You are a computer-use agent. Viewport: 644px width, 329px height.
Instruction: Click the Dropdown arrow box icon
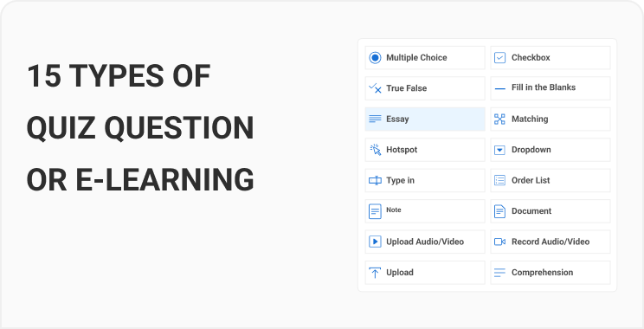point(499,150)
